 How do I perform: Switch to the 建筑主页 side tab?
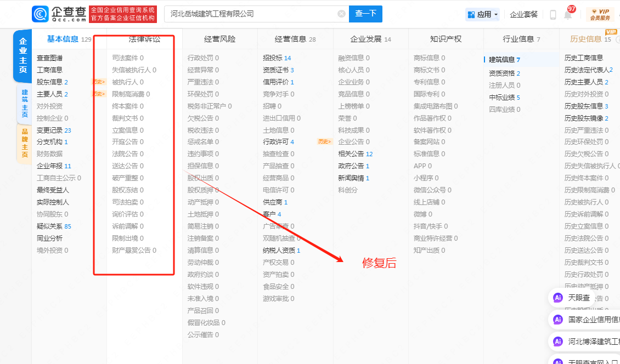[x=24, y=104]
